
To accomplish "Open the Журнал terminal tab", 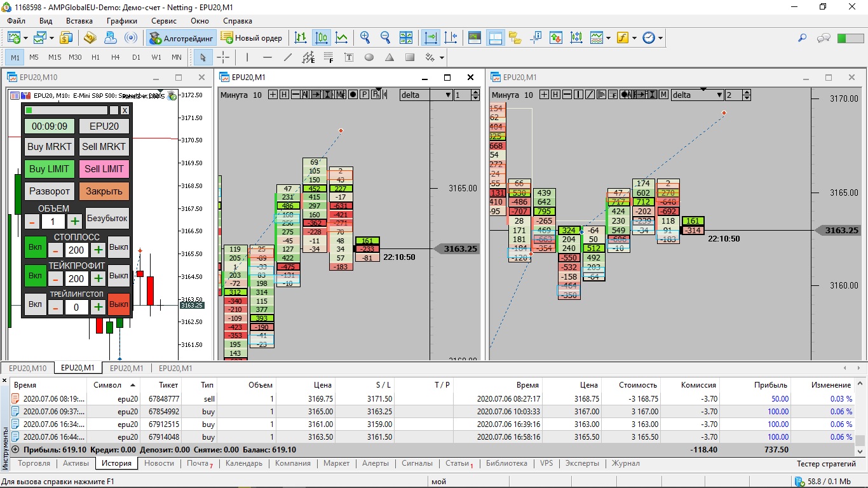I will tap(625, 463).
